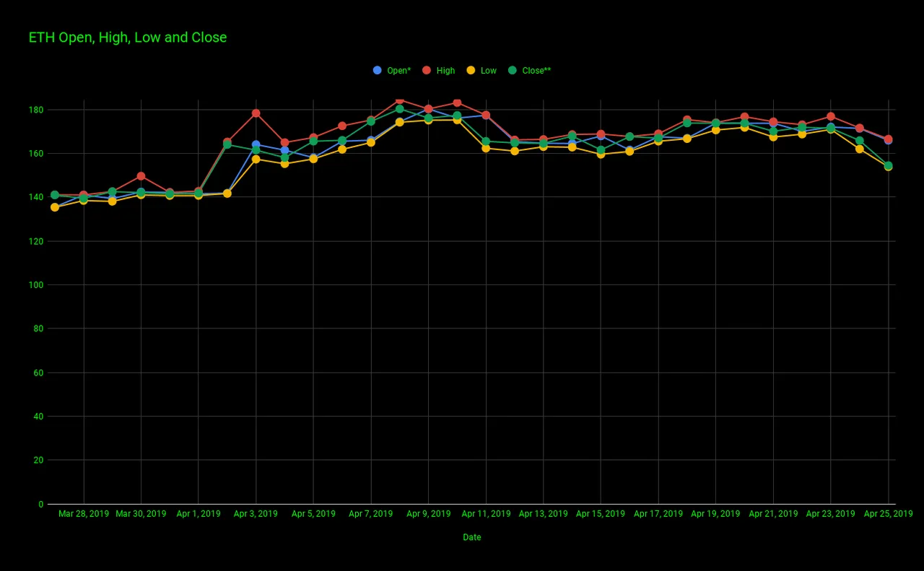Image resolution: width=924 pixels, height=571 pixels.
Task: Click the 'Mar 30, 2019' axis label
Action: 141,514
